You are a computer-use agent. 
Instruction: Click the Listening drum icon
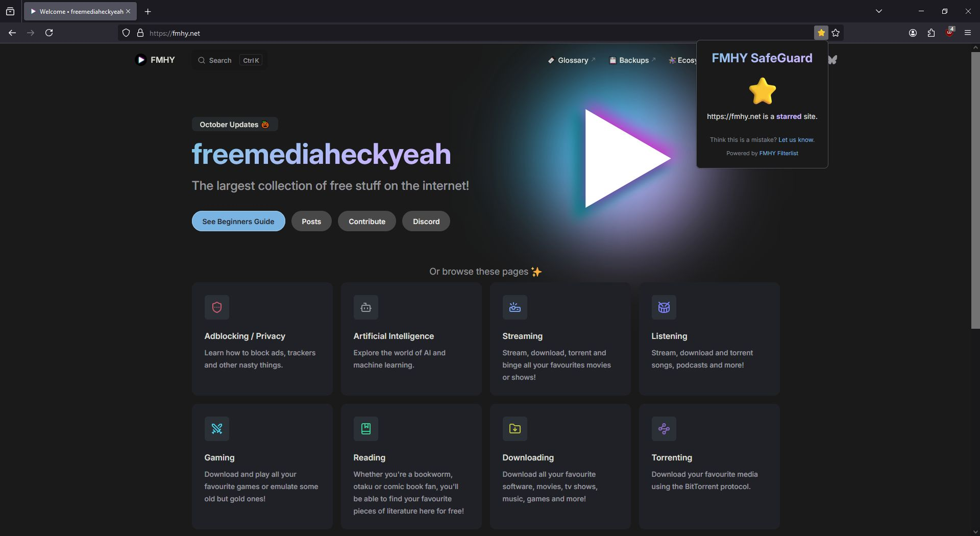pyautogui.click(x=664, y=307)
